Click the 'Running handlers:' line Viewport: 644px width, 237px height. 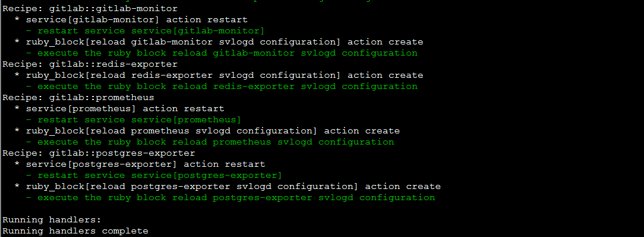51,220
